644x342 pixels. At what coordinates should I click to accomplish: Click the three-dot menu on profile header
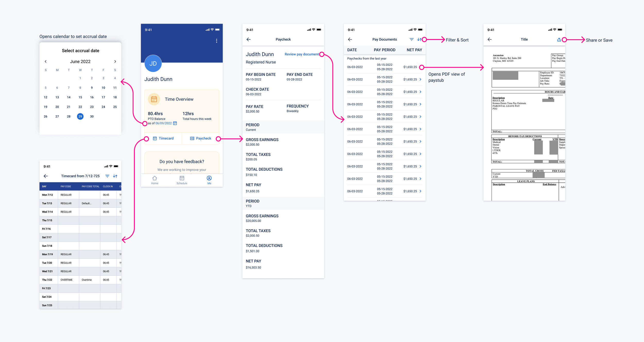click(216, 41)
